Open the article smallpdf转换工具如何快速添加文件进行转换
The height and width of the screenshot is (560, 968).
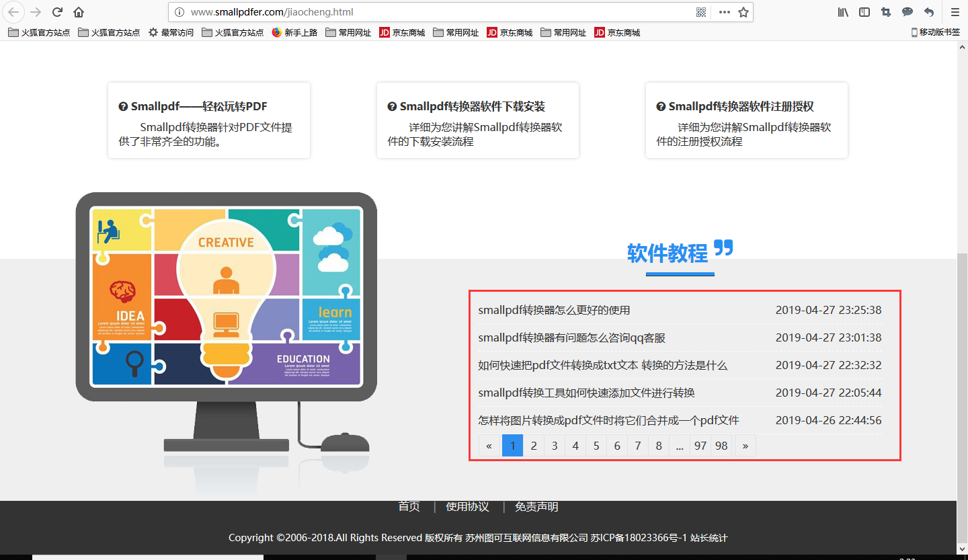(x=586, y=393)
